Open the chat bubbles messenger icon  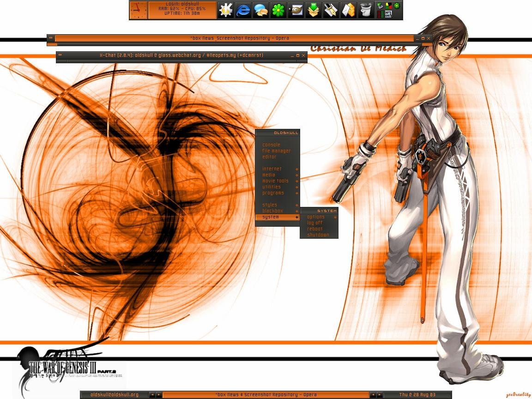click(261, 10)
